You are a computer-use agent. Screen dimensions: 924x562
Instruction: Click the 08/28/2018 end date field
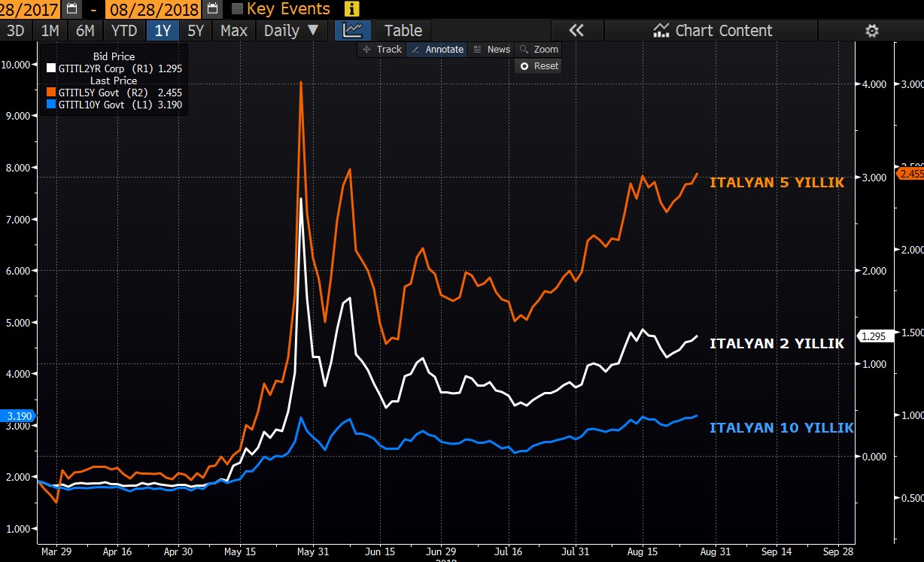(153, 9)
